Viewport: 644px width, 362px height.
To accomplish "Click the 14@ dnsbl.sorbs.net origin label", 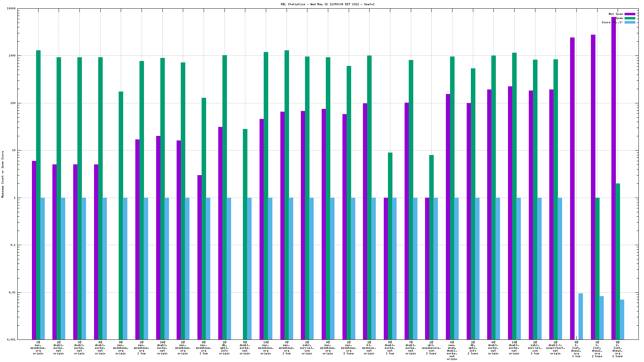I will [x=162, y=348].
